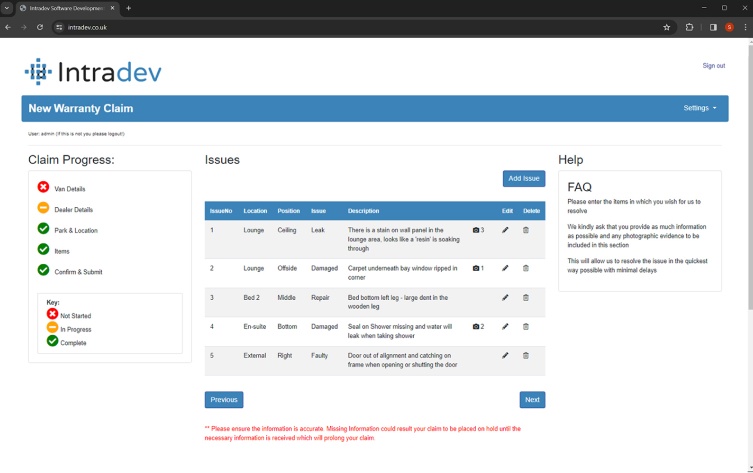Open a new browser tab
The height and width of the screenshot is (473, 753).
(x=128, y=8)
